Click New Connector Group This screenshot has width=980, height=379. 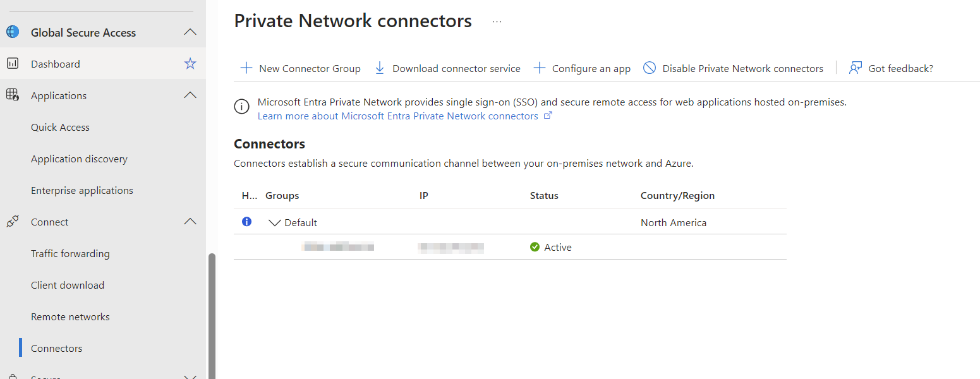[x=310, y=68]
